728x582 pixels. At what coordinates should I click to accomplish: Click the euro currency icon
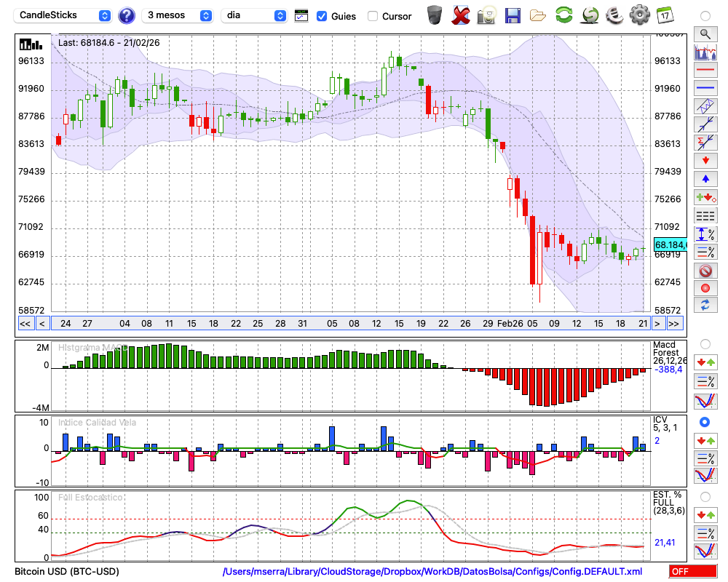615,15
